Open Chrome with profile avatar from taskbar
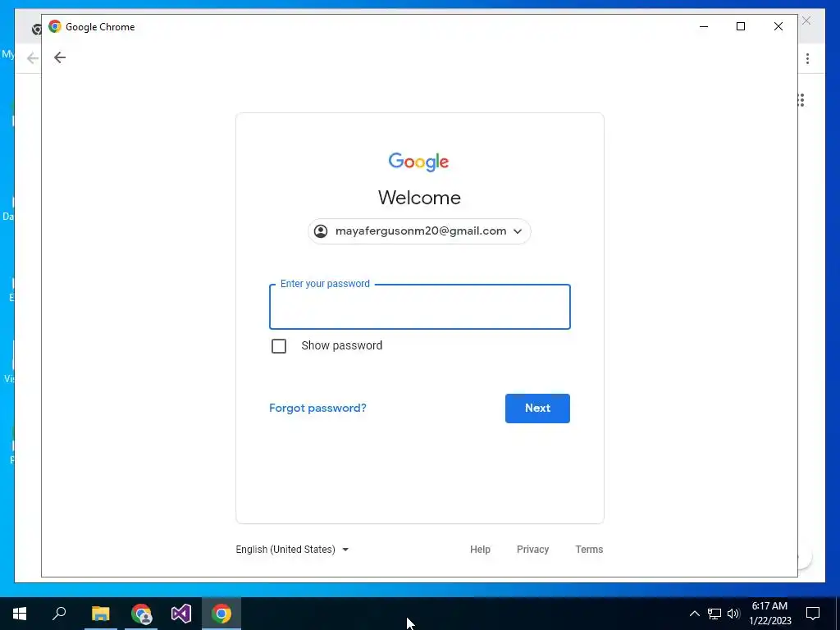Viewport: 840px width, 630px height. coord(141,614)
